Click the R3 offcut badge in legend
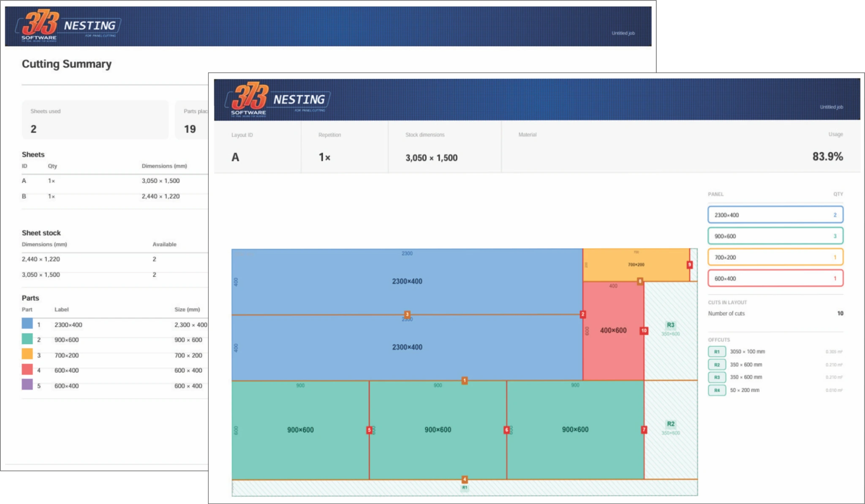The width and height of the screenshot is (865, 504). [717, 377]
